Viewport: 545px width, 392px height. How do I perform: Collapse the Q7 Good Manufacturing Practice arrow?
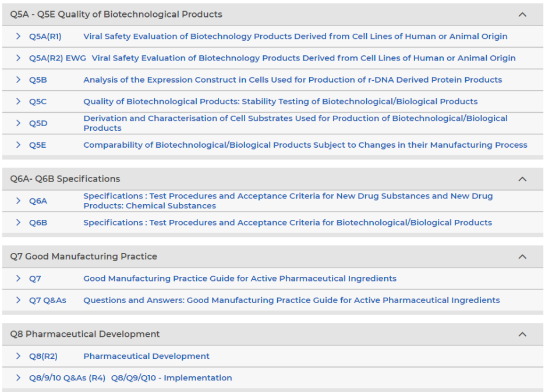[522, 256]
